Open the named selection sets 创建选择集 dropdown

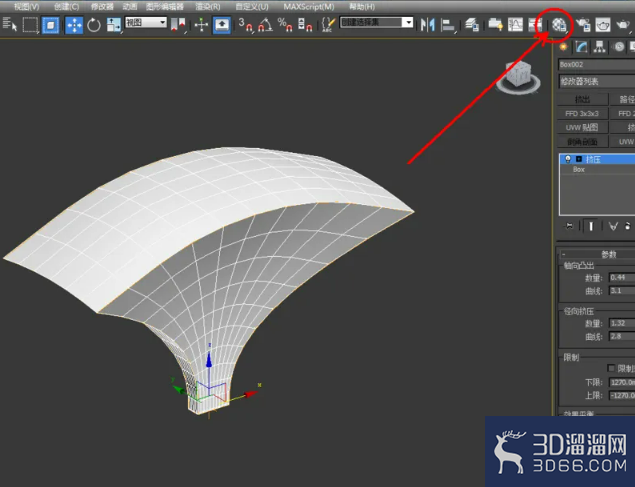[377, 22]
